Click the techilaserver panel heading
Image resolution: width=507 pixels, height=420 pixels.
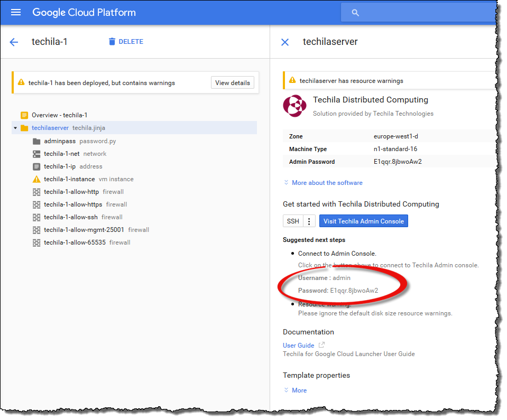(330, 42)
